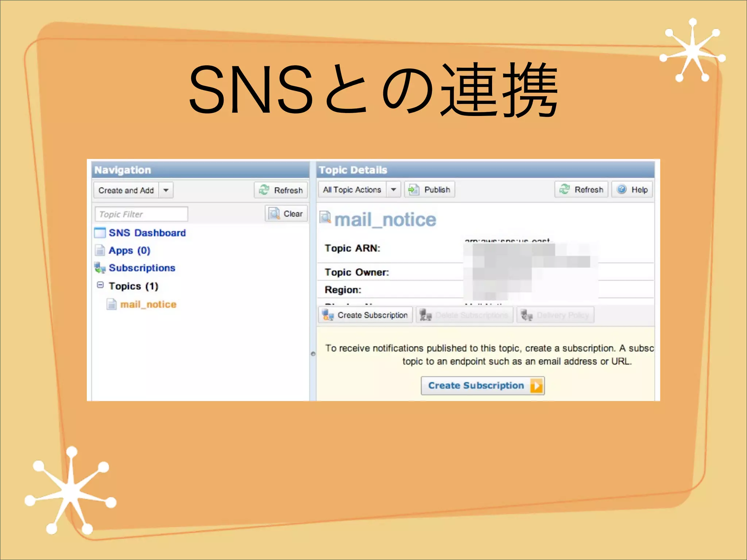The width and height of the screenshot is (747, 560).
Task: Click the Delivery Policy icon
Action: (527, 315)
